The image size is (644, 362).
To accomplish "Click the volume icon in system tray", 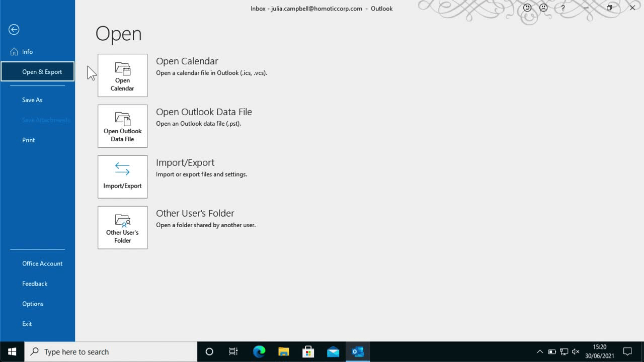I will [x=575, y=351].
